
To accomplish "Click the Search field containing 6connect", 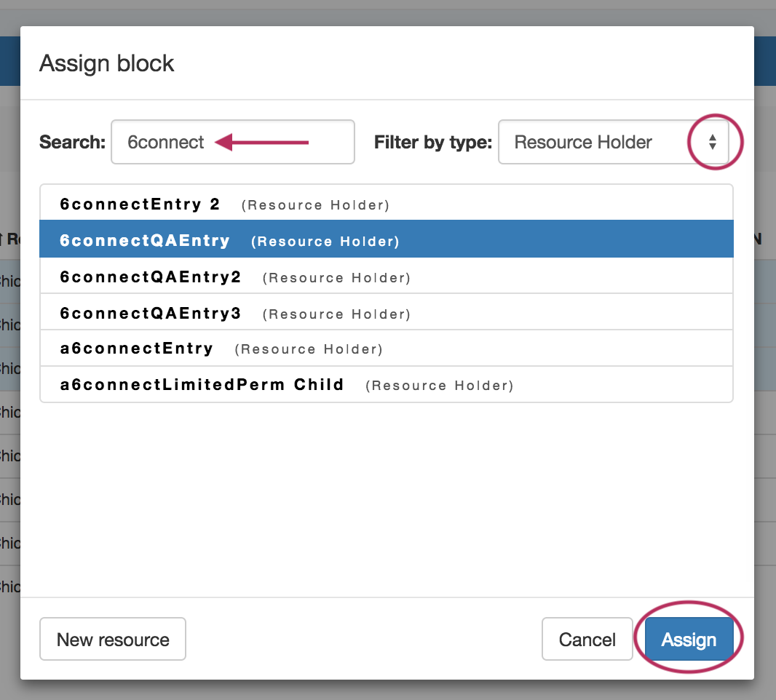I will [x=232, y=142].
